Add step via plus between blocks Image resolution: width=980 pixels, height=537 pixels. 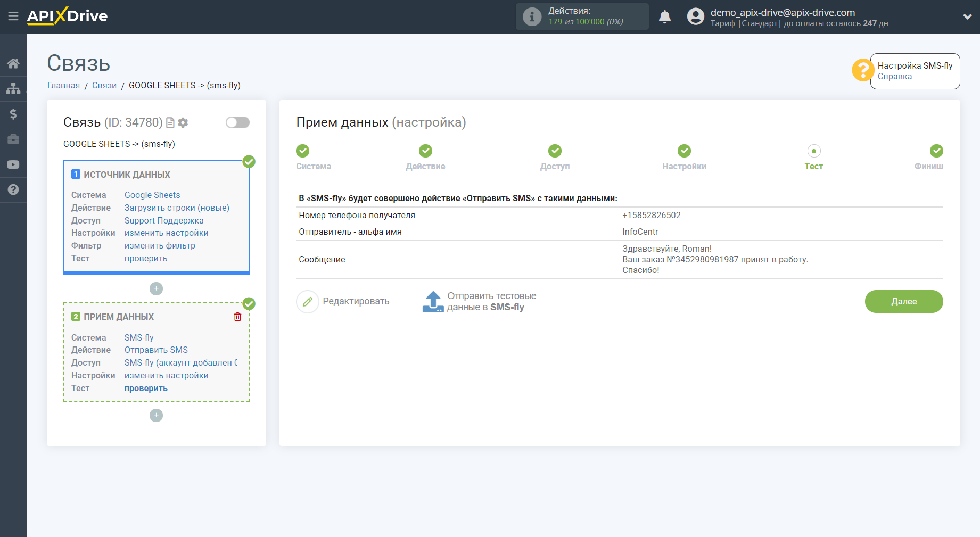pos(156,288)
